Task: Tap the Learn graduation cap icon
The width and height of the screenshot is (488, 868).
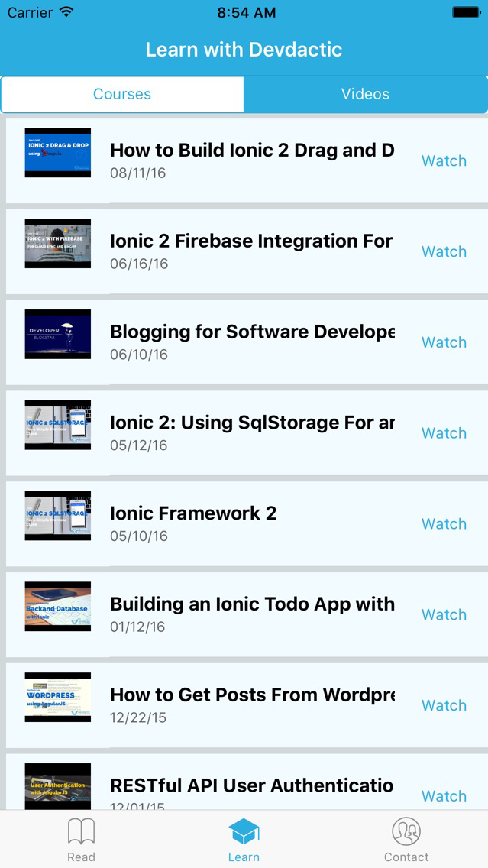Action: point(244,831)
